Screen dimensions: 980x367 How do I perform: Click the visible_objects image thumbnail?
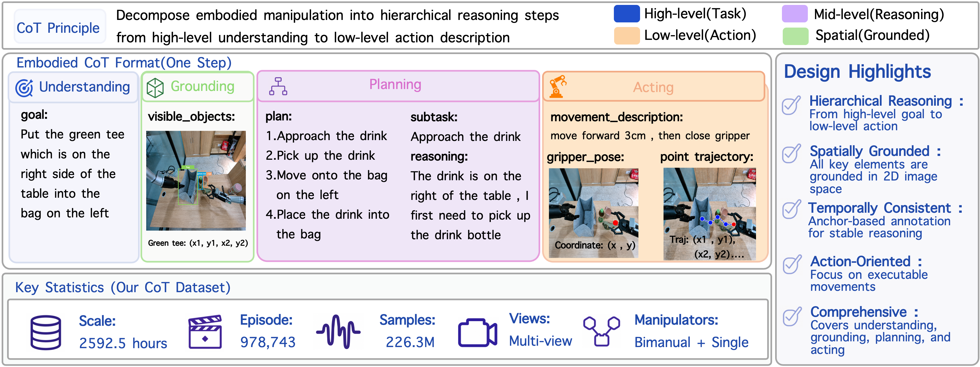(196, 180)
